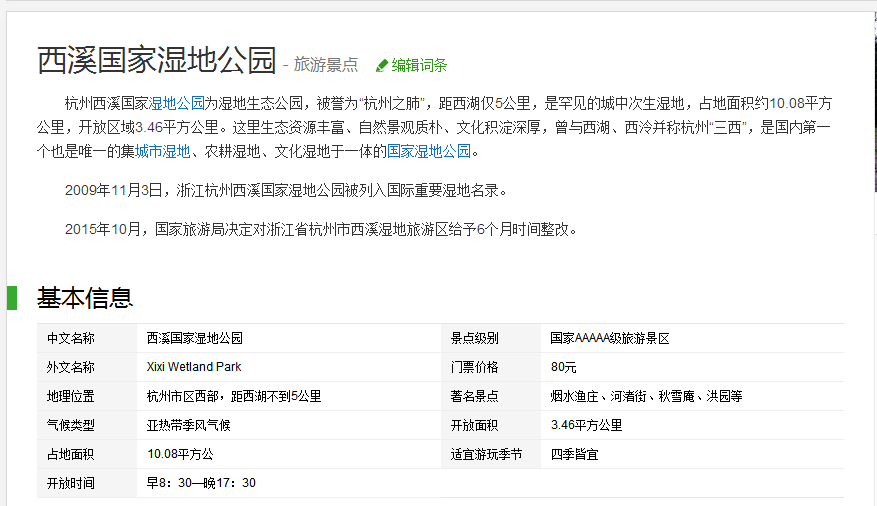This screenshot has height=506, width=877.
Task: Select the opening hours 早8：30—晚17：30
Action: point(201,483)
